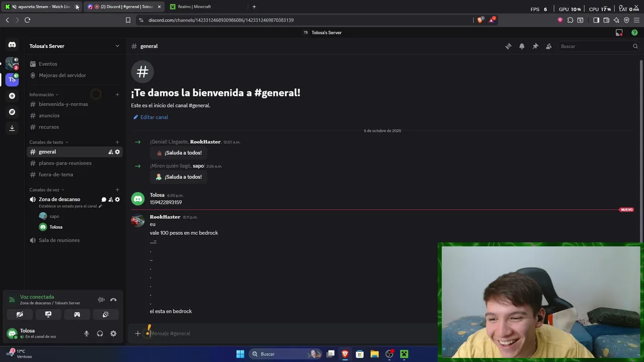Click the browser address bar URL
The width and height of the screenshot is (644, 362).
(x=221, y=20)
